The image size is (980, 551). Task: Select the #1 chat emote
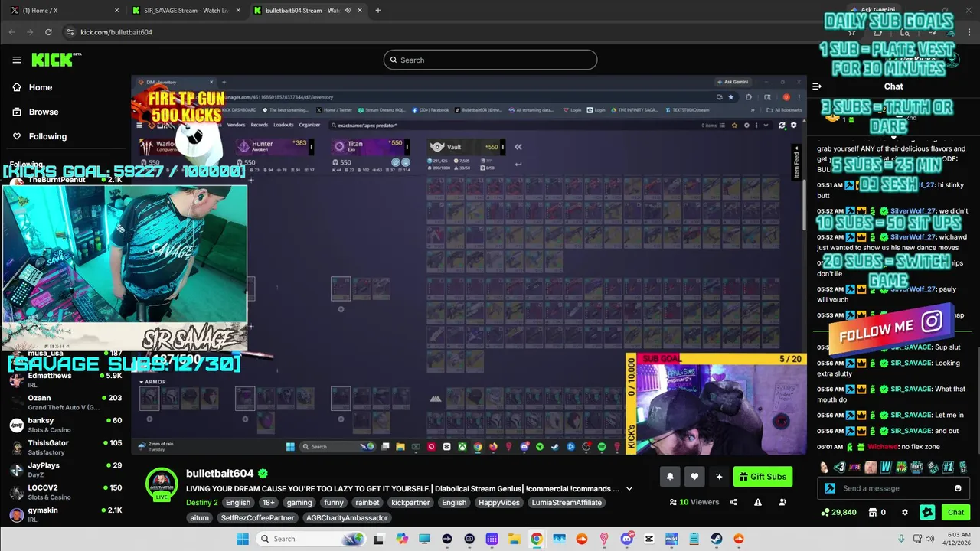[947, 467]
